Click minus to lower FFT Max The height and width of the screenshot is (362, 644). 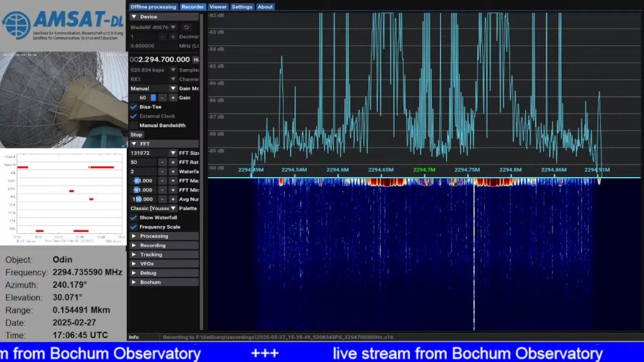(162, 181)
